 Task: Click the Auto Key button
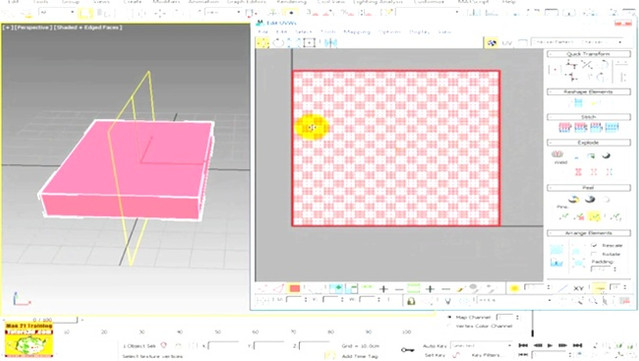click(434, 346)
